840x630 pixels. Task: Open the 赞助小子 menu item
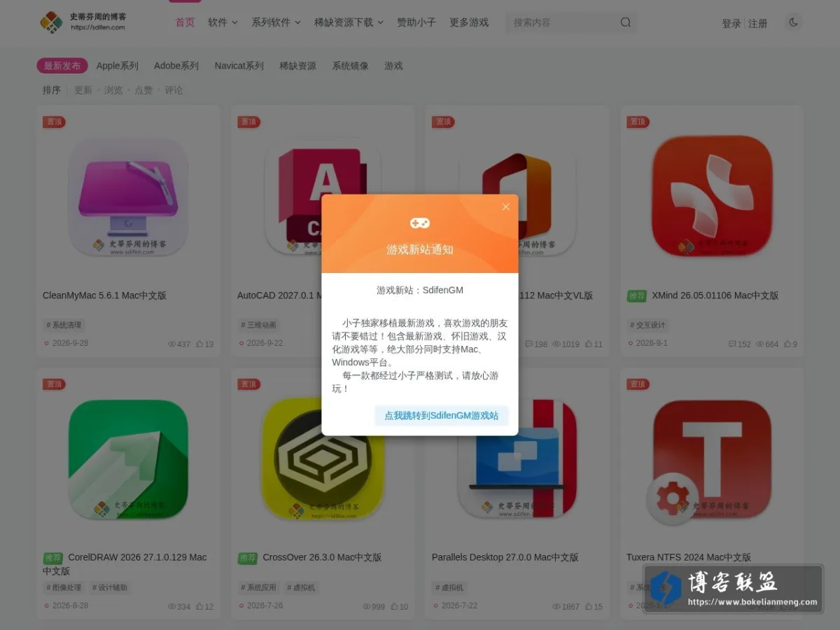coord(416,22)
